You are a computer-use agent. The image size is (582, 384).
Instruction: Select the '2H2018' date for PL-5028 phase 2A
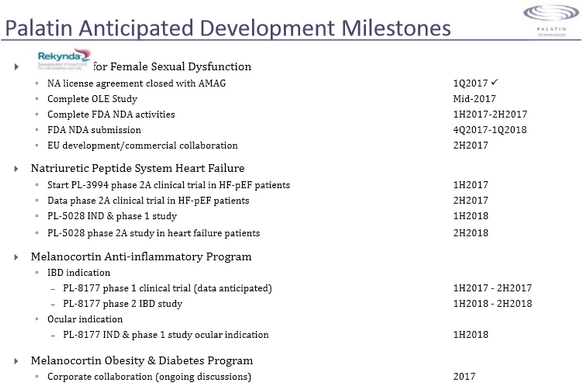pos(471,233)
